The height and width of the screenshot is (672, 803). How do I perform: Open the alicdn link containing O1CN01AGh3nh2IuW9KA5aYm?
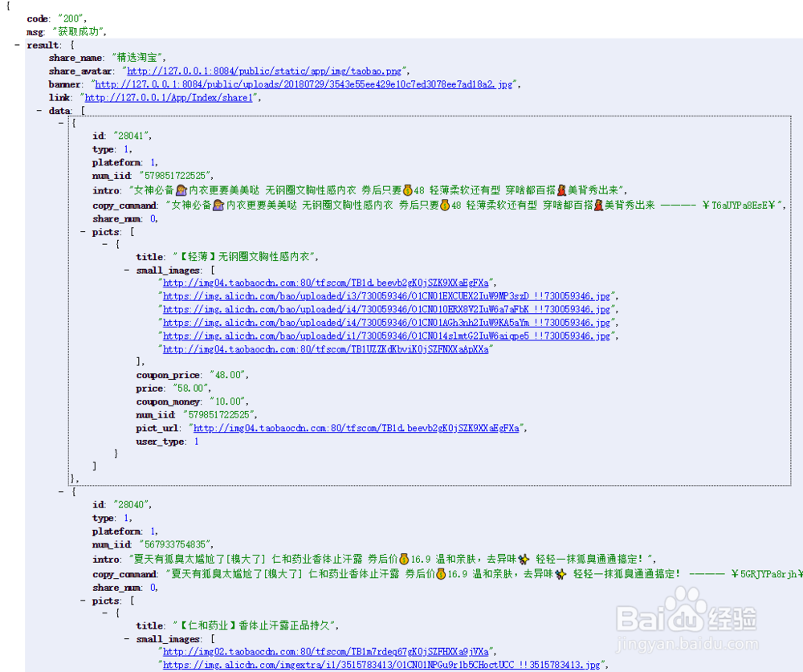[x=387, y=323]
